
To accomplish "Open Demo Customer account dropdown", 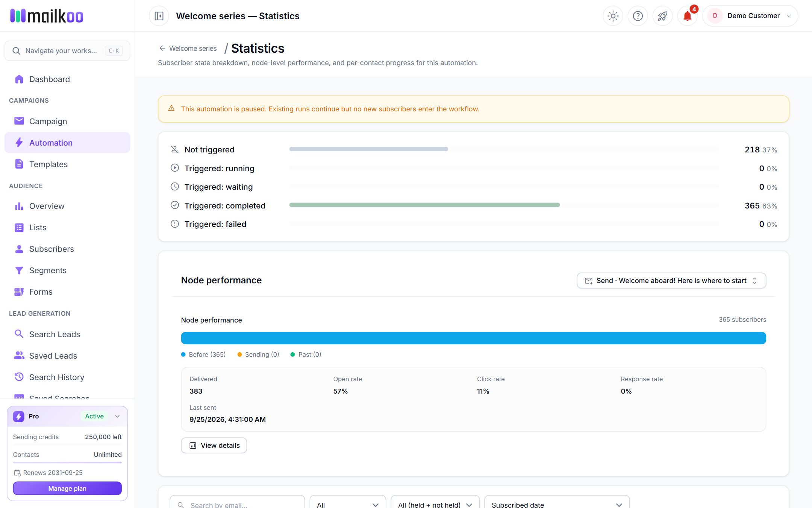I will tap(750, 16).
